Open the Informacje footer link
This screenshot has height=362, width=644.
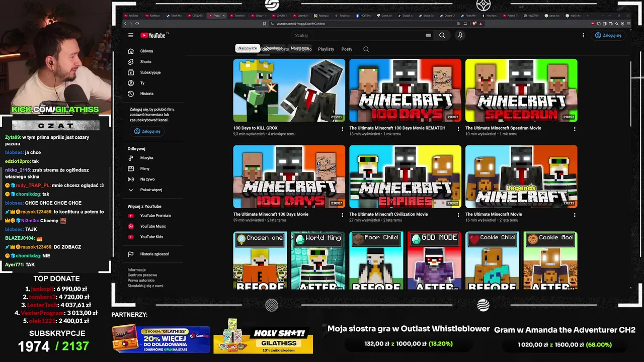[137, 270]
